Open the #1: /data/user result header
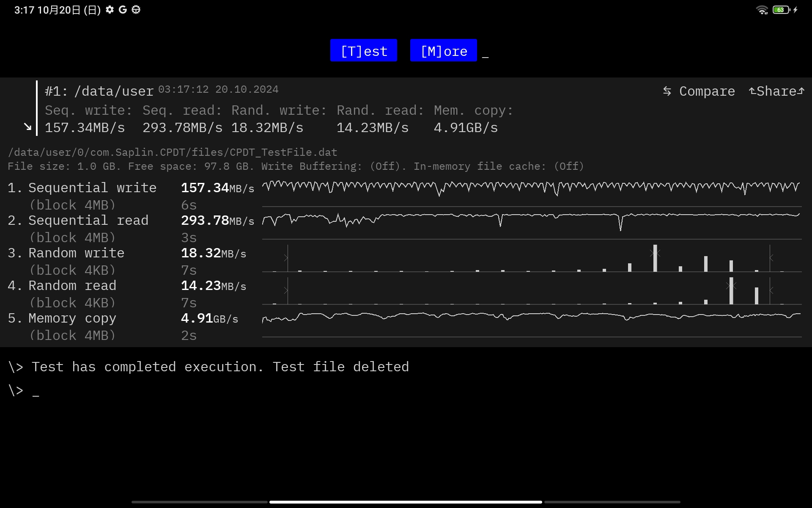Viewport: 812px width, 508px height. 99,91
